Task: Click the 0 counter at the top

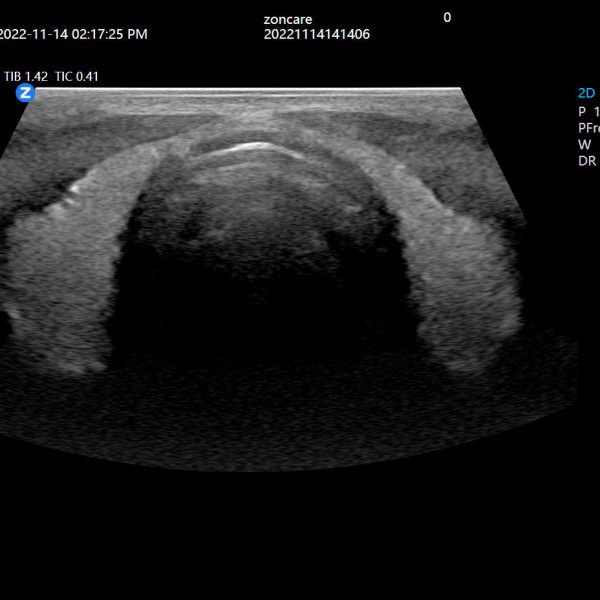Action: (x=447, y=17)
